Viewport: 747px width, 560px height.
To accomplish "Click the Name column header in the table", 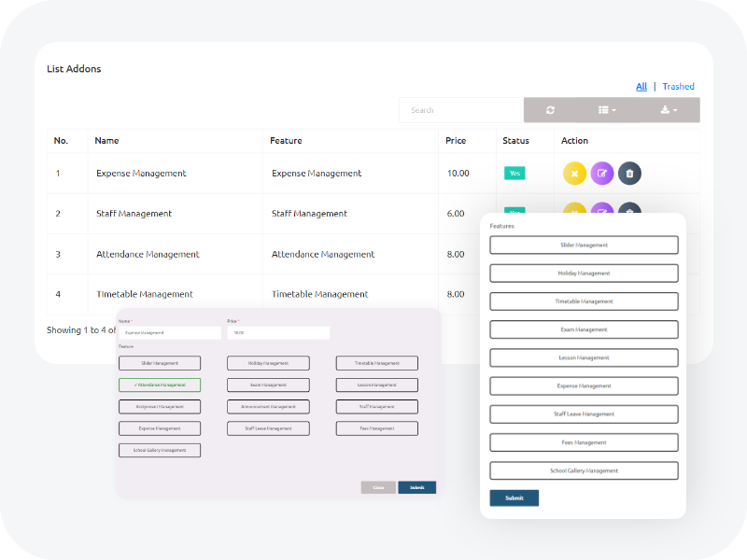I will pyautogui.click(x=107, y=141).
